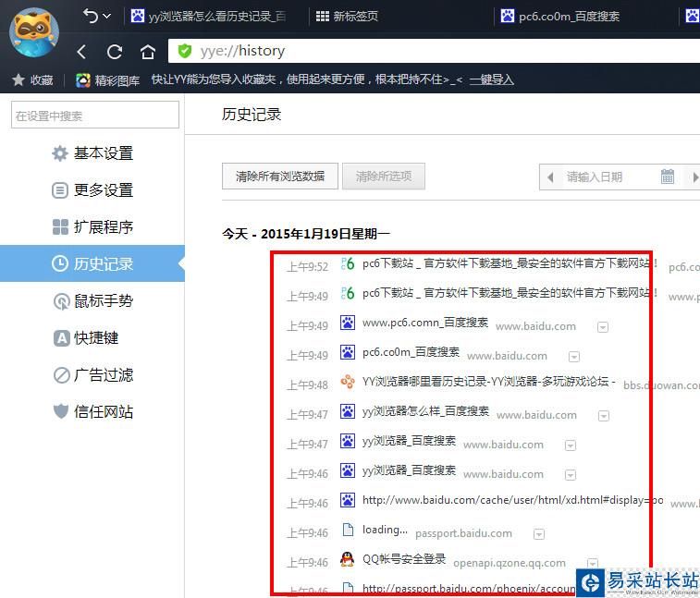This screenshot has height=598, width=700.
Task: Expand dropdown for 9:46 yy浏览器_百度搜索 entry
Action: tap(571, 475)
